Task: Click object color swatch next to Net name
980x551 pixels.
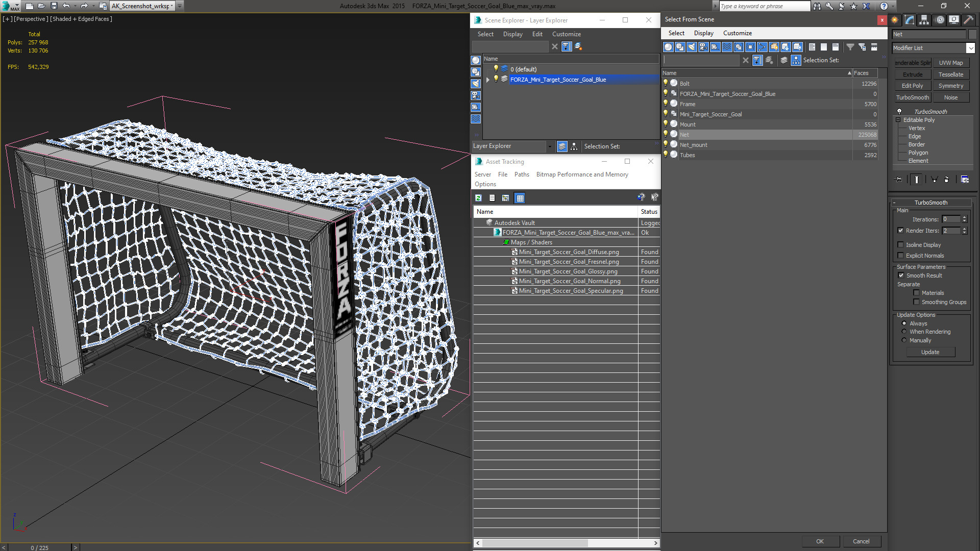Action: pyautogui.click(x=972, y=34)
